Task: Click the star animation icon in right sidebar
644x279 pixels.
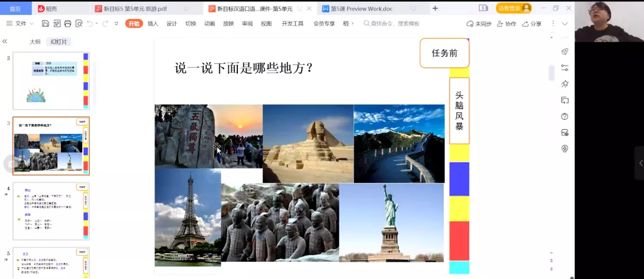Action: (565, 84)
